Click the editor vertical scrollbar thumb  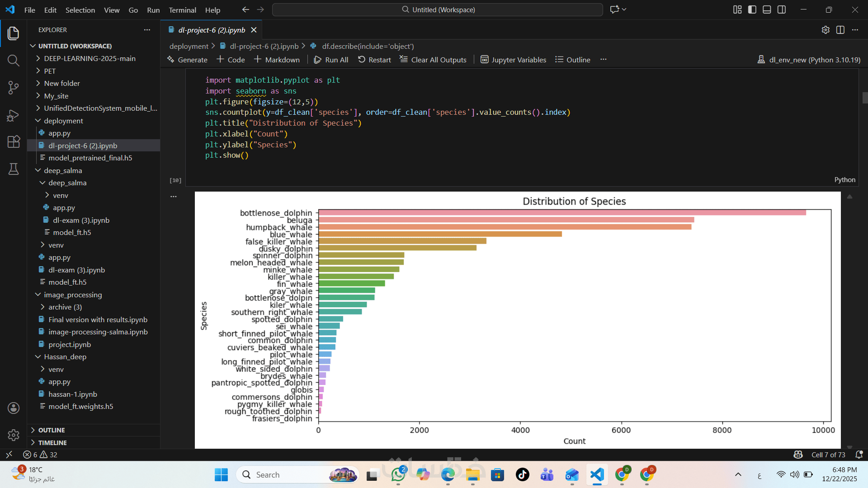[x=865, y=98]
